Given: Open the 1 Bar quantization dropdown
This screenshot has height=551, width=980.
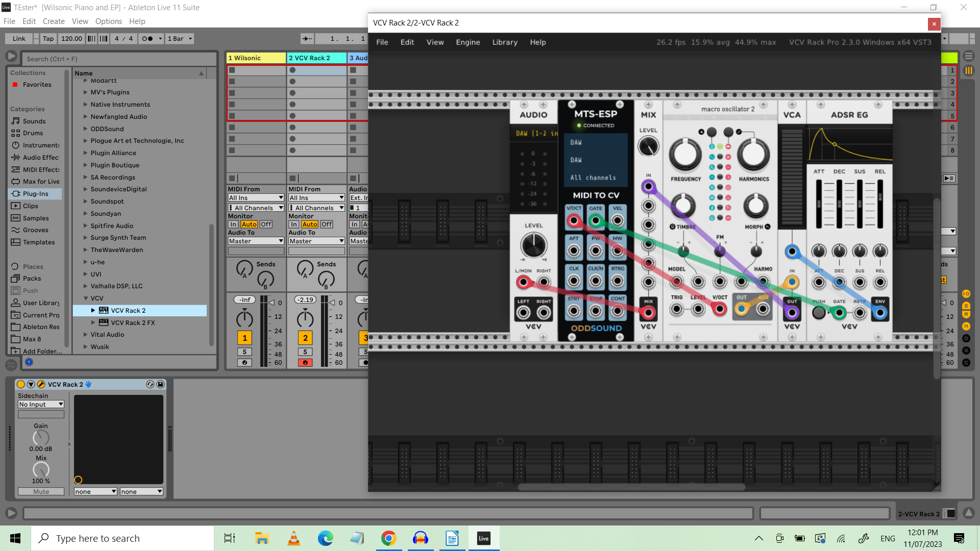Looking at the screenshot, I should tap(180, 39).
